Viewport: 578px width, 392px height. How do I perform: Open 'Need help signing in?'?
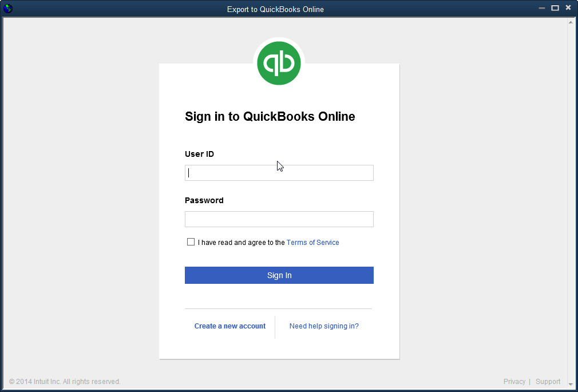[324, 326]
